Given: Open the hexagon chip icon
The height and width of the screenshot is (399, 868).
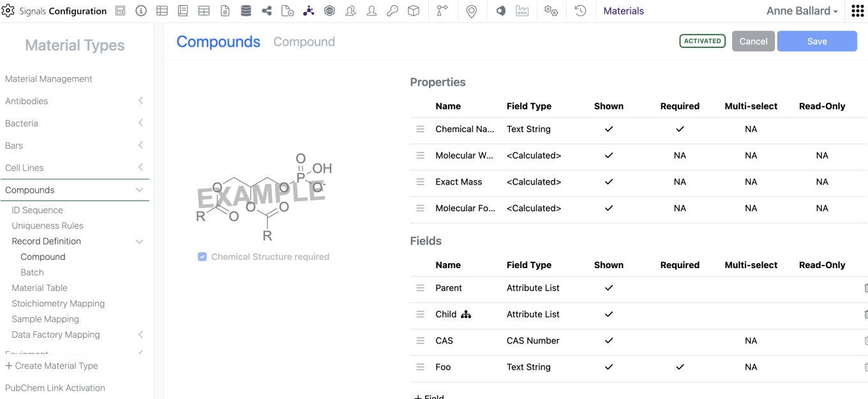Looking at the screenshot, I should click(329, 11).
